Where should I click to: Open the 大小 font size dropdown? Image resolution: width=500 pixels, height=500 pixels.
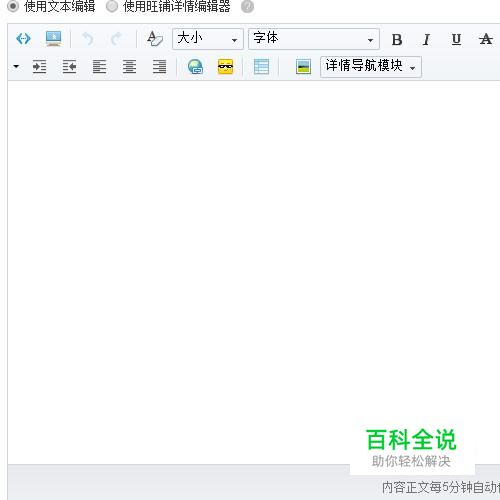[208, 39]
